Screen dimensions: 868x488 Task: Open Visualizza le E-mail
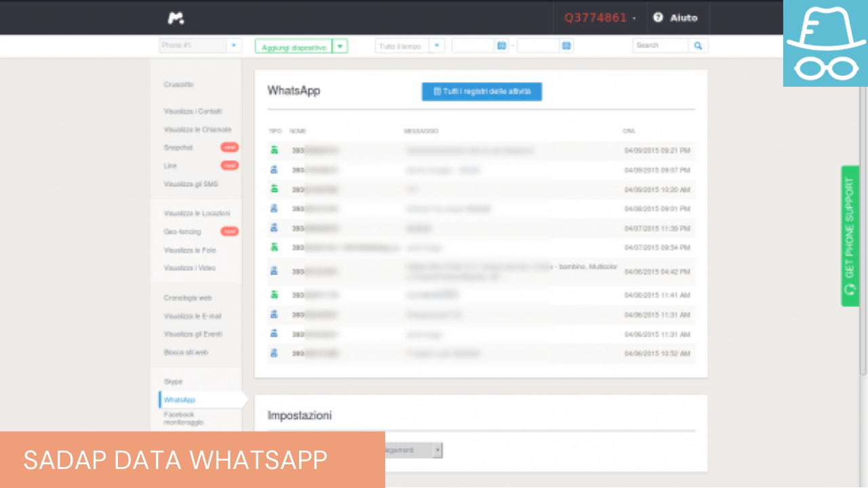pyautogui.click(x=193, y=316)
